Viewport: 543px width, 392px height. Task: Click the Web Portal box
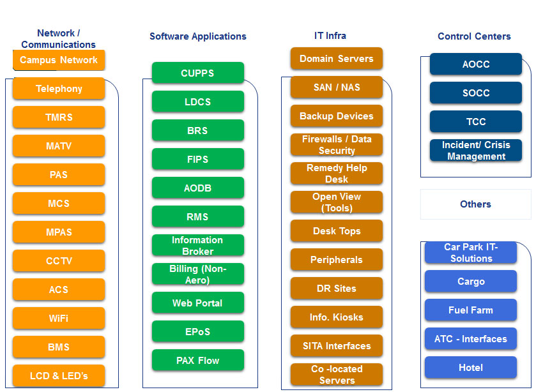point(198,303)
